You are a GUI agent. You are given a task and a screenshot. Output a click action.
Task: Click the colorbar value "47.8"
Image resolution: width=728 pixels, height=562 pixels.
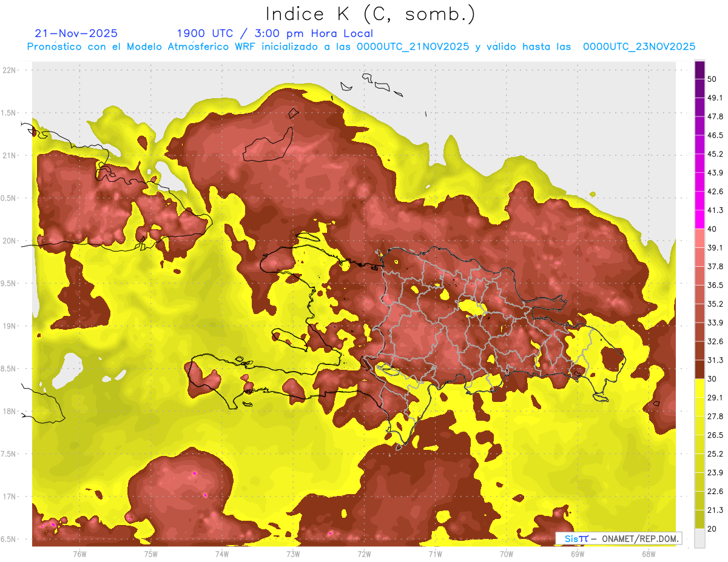click(x=715, y=116)
